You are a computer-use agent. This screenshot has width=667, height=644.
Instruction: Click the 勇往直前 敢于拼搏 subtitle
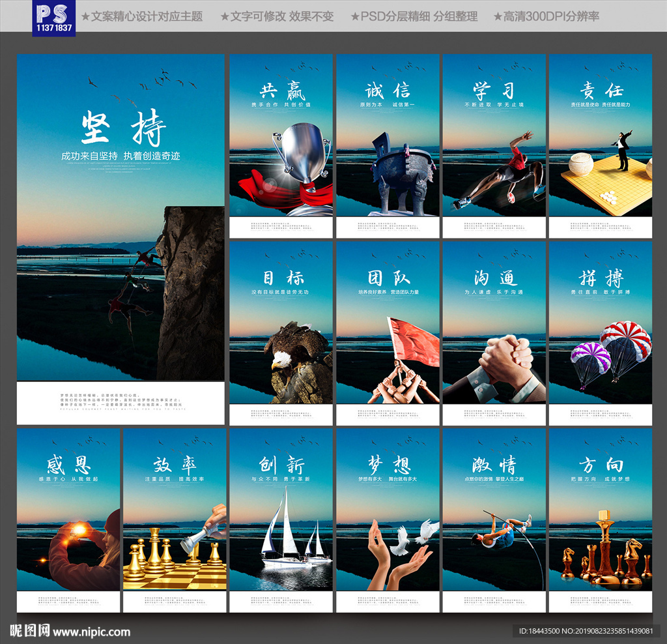pos(600,292)
